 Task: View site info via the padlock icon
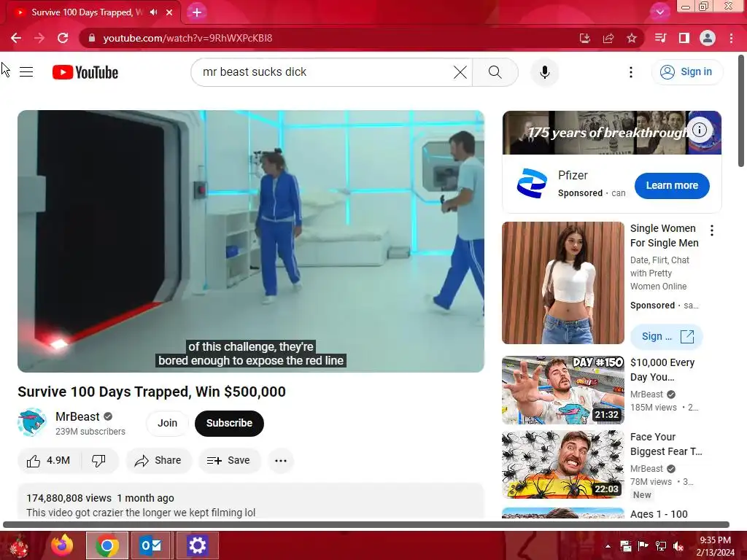92,38
